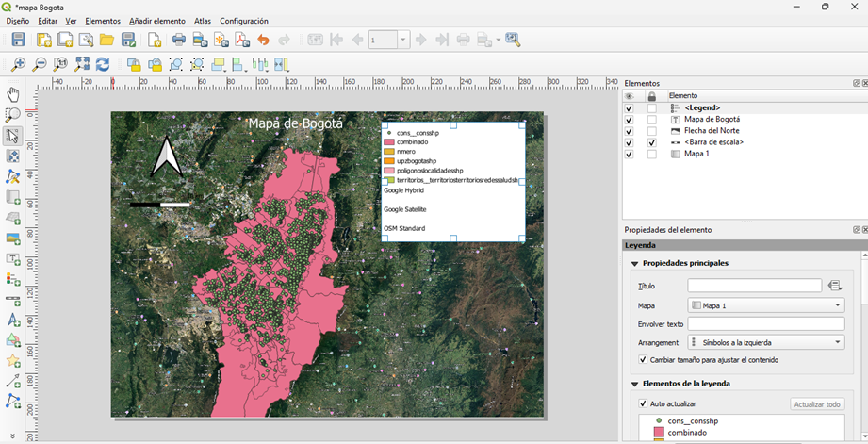868x444 pixels.
Task: Add a picture item
Action: pyautogui.click(x=12, y=238)
